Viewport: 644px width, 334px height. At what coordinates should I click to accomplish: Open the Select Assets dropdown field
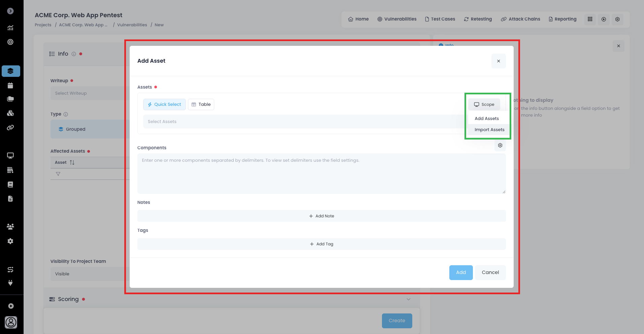(x=303, y=122)
